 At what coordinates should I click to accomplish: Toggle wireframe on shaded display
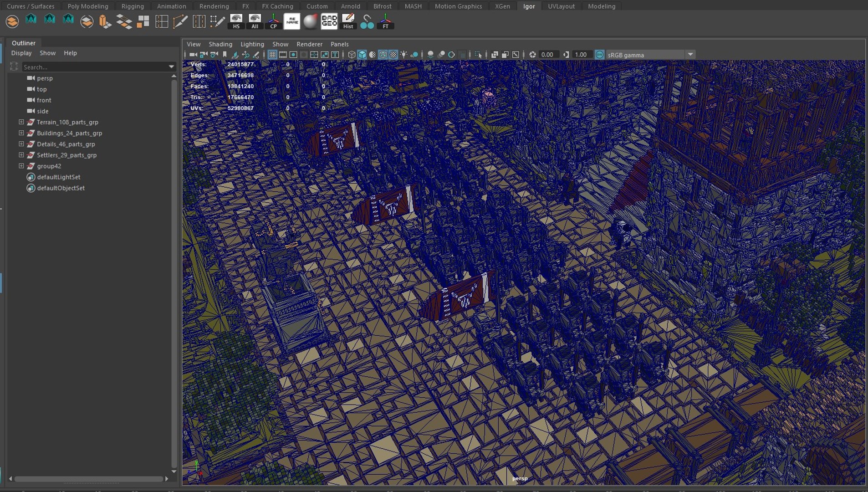(x=383, y=55)
